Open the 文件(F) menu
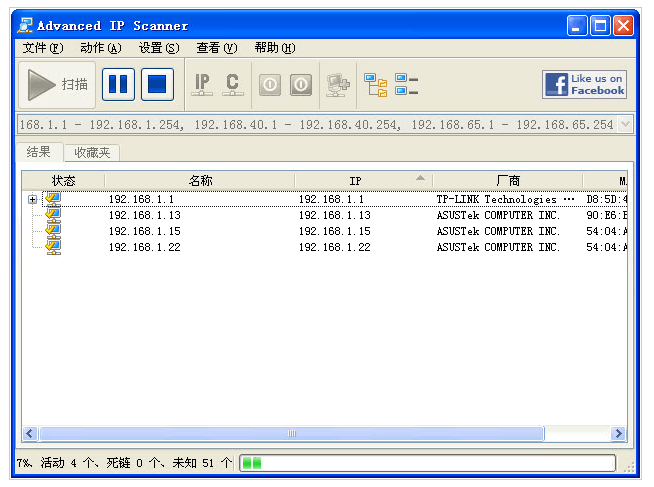 (x=43, y=48)
